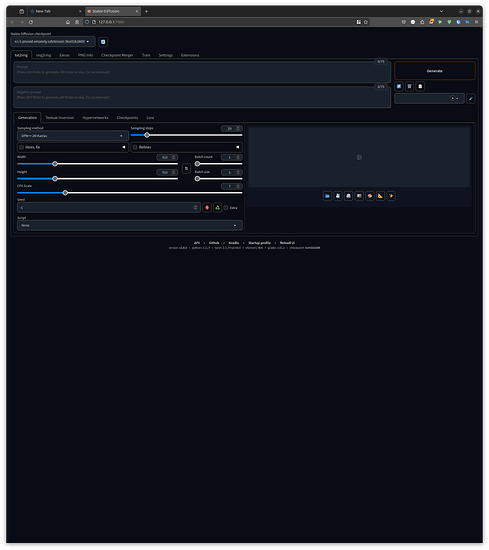
Task: Expand the Hires. fix section arrow
Action: pyautogui.click(x=123, y=147)
